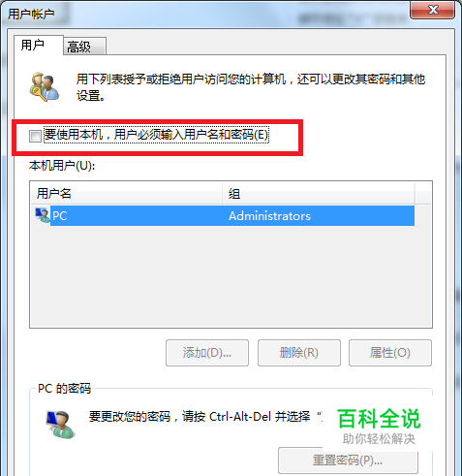Screen dimensions: 462x476
Task: Click the Administrators group cell
Action: pos(269,216)
